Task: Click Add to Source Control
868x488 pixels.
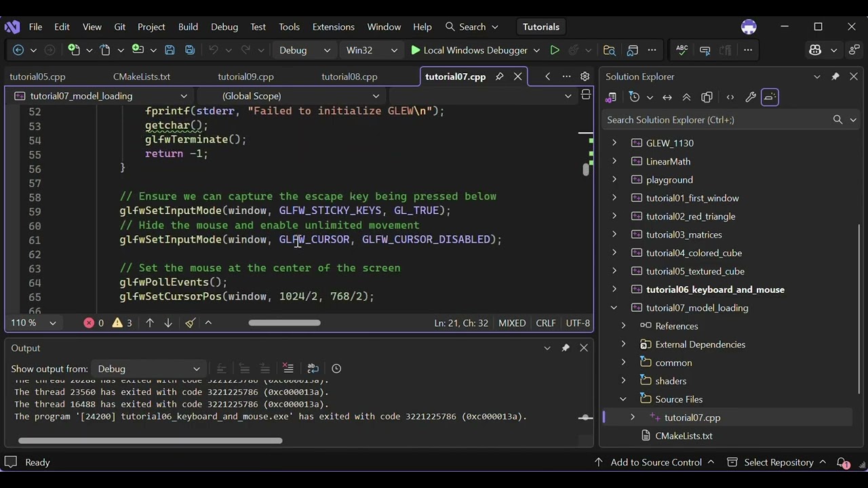Action: 654,462
